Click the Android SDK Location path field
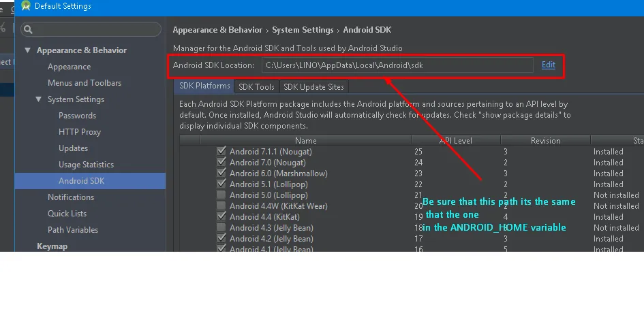Image resolution: width=644 pixels, height=313 pixels. pos(397,65)
